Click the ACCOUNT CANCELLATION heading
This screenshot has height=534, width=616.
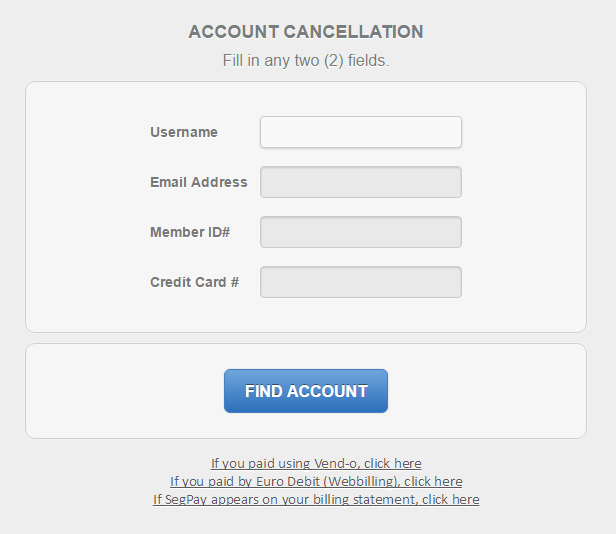coord(306,32)
